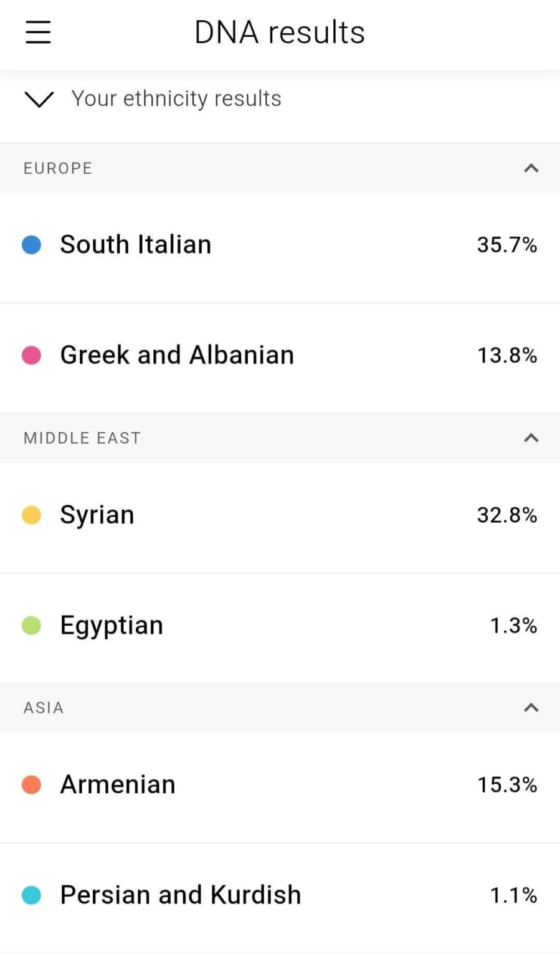Image resolution: width=560 pixels, height=957 pixels.
Task: Open the Syrian ethnicity details
Action: [280, 515]
